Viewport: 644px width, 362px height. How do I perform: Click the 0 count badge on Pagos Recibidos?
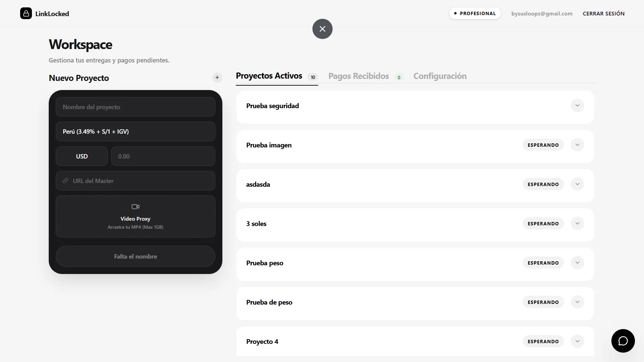point(399,78)
